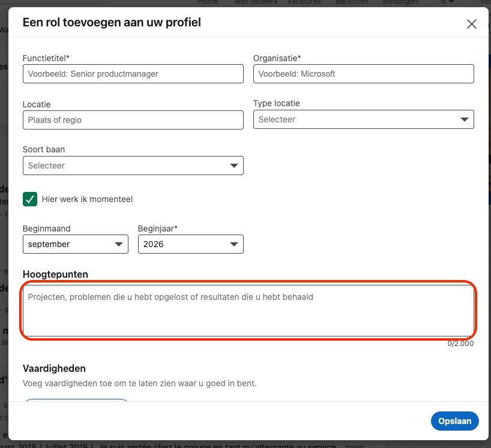
Task: Click the Hoogtepunten text area
Action: (249, 311)
